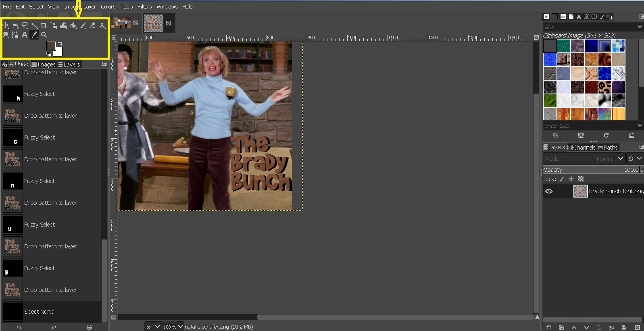644x331 pixels.
Task: Switch to the Paths tab
Action: [x=608, y=148]
